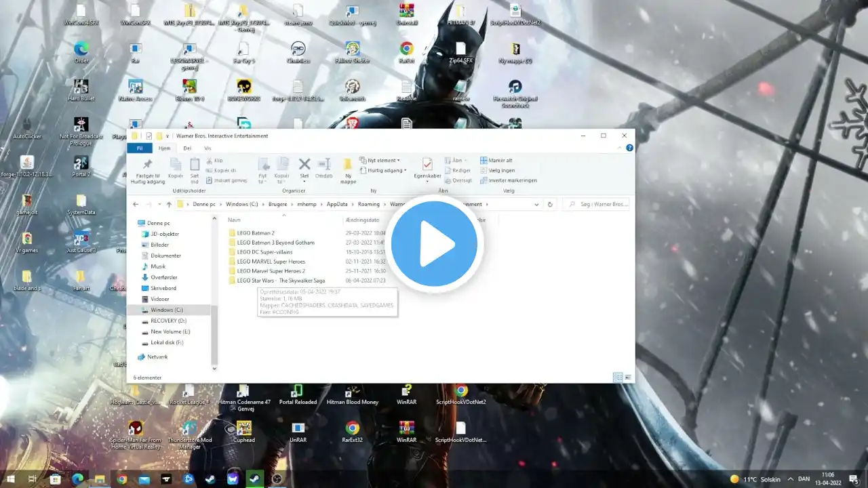The height and width of the screenshot is (488, 868).
Task: Click the Cuphead desktop icon
Action: click(244, 432)
